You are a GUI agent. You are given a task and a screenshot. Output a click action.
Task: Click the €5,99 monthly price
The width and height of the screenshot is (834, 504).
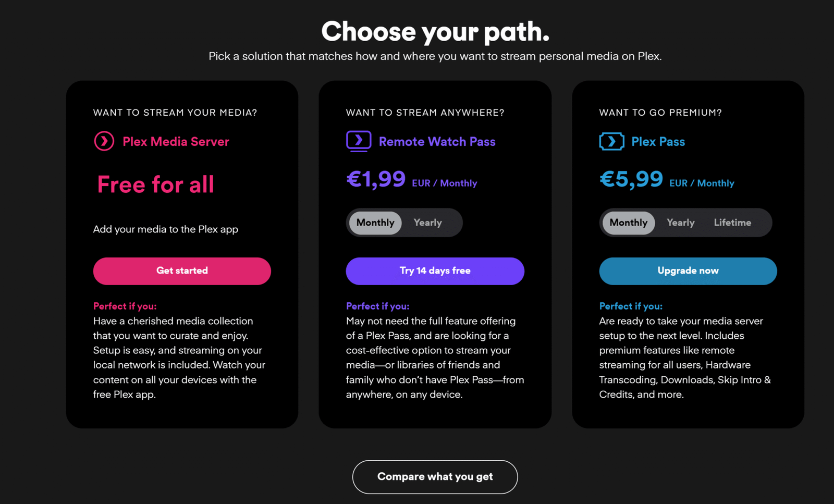[631, 180]
